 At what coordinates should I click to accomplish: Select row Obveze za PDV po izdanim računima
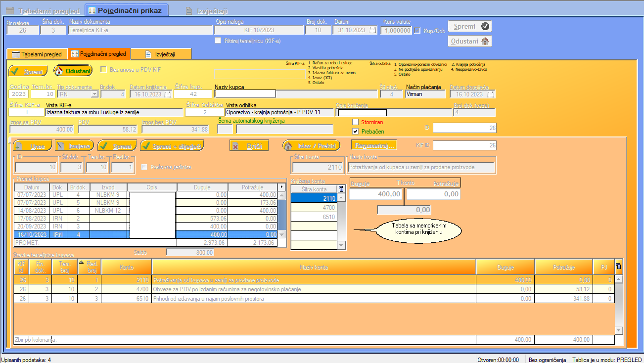coord(314,289)
